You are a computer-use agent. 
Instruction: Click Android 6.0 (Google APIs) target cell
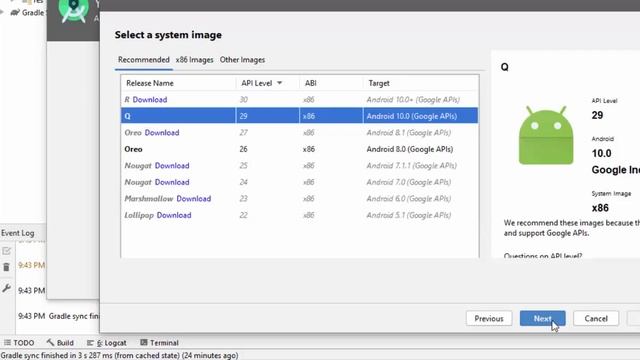point(409,199)
